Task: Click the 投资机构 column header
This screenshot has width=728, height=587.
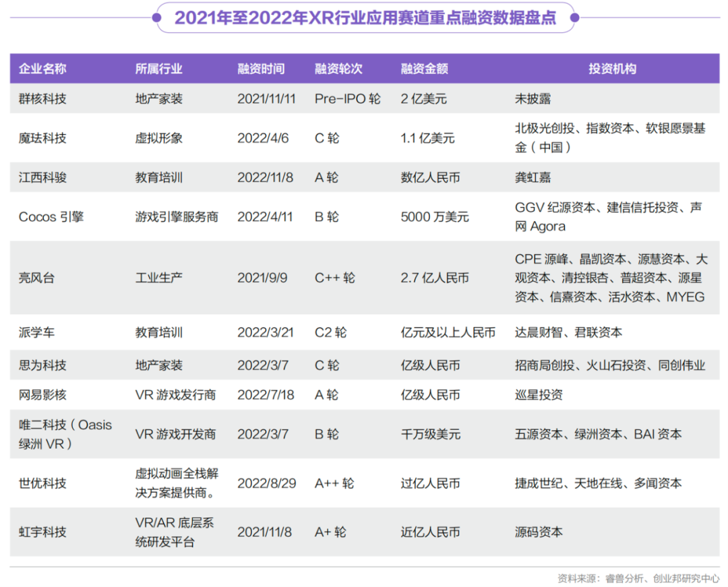Action: [x=611, y=69]
